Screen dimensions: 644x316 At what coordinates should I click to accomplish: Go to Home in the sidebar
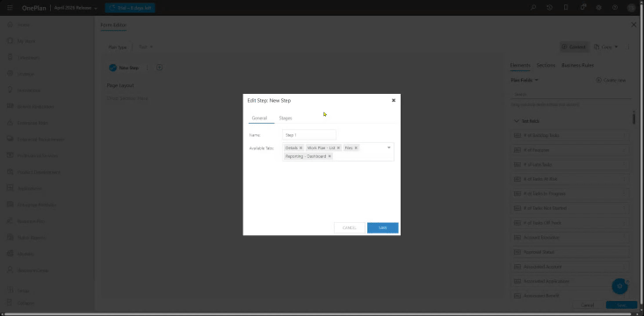19,25
